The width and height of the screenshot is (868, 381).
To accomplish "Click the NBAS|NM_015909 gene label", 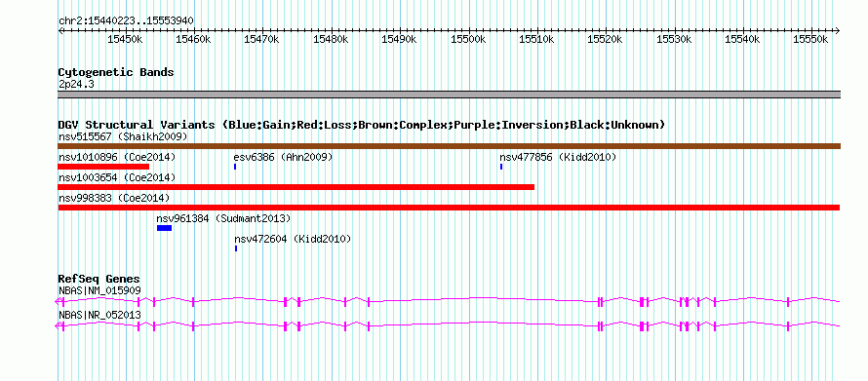I will (x=99, y=290).
